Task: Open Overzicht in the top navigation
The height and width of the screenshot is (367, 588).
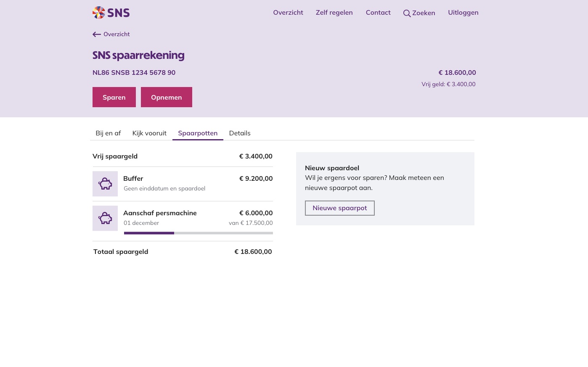Action: (x=288, y=13)
